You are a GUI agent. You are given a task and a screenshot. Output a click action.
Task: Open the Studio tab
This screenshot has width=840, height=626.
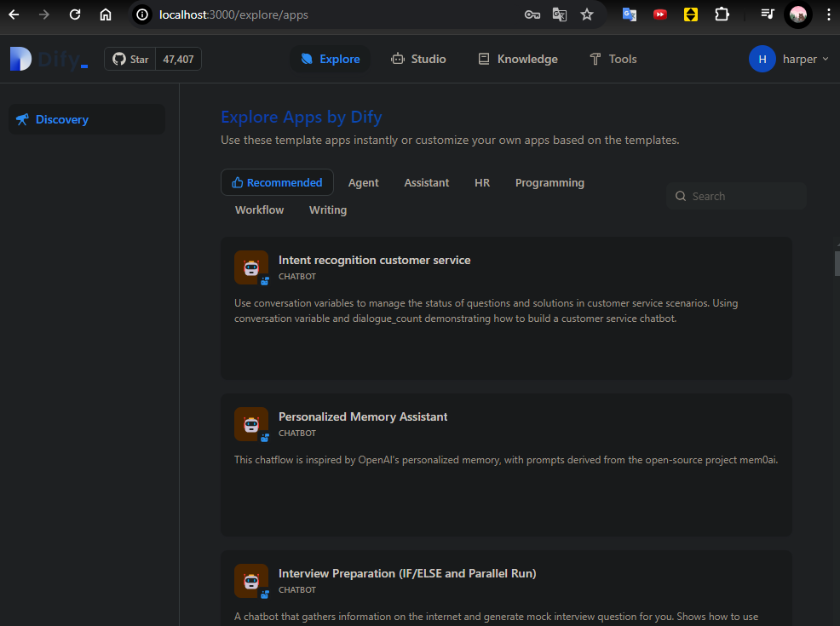pyautogui.click(x=418, y=59)
